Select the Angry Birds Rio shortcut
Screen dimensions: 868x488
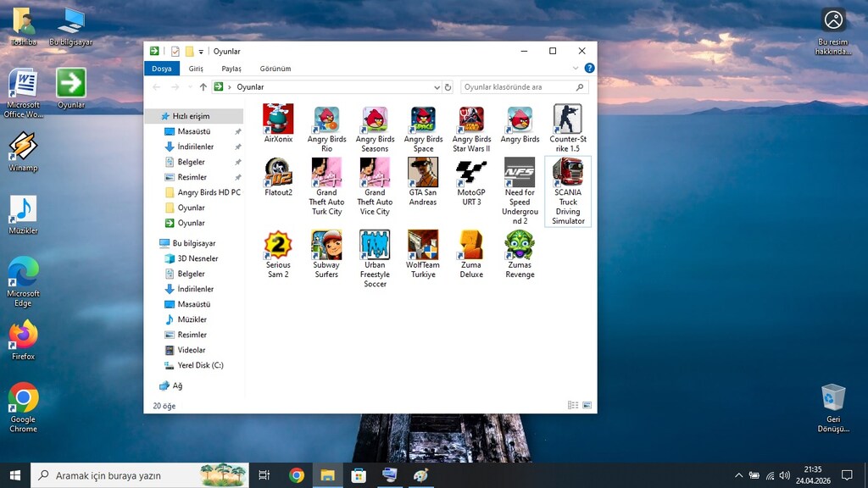click(326, 129)
